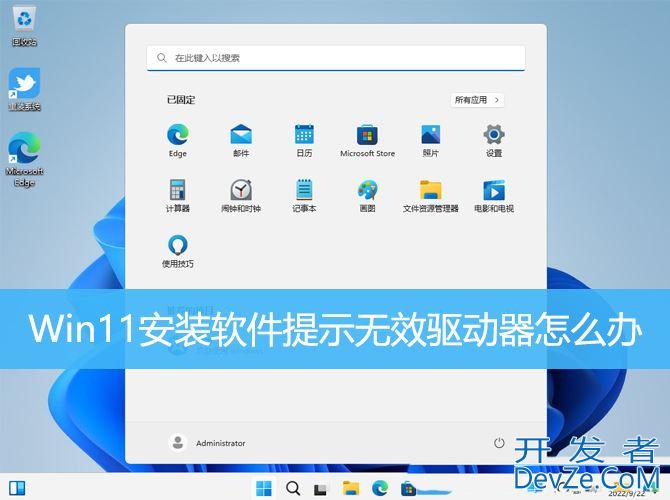Open the bird shortcut icon on desktop
The image size is (670, 500).
pos(24,89)
